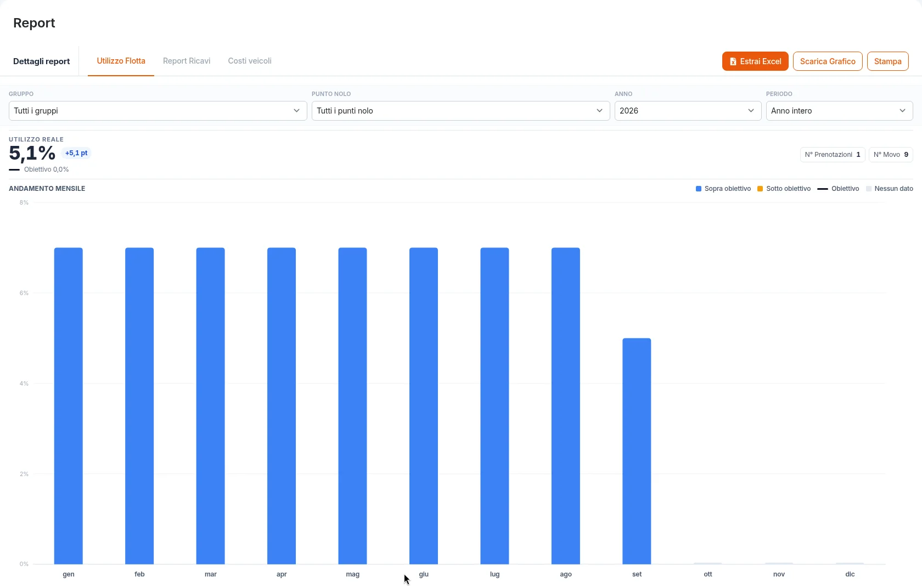This screenshot has height=588, width=922.
Task: Select the mar bar in the chart
Action: (211, 406)
